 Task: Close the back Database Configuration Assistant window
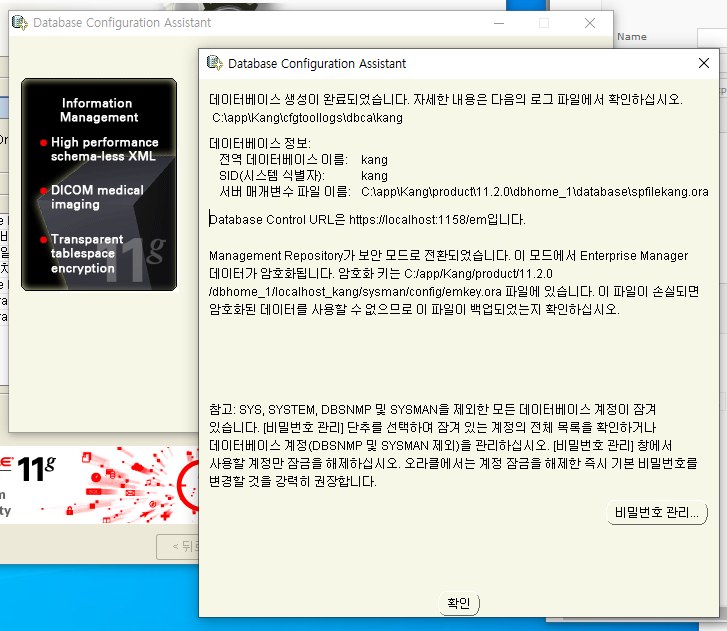[x=590, y=23]
